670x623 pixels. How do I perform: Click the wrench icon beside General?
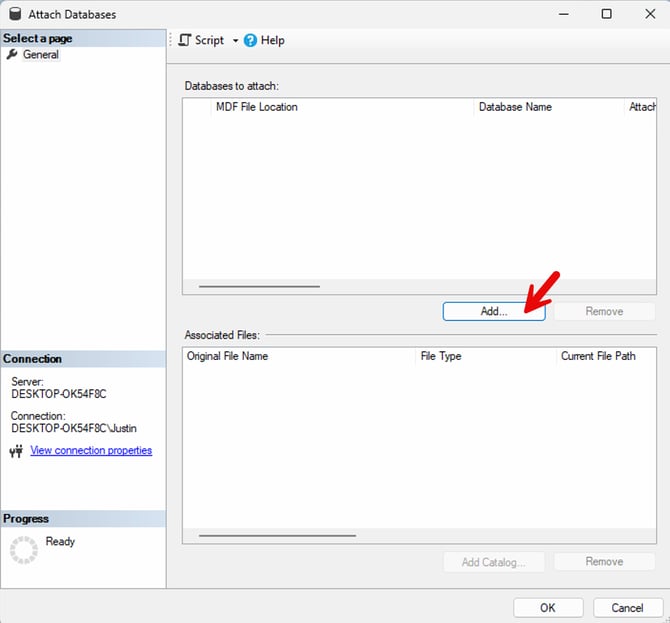click(x=12, y=55)
